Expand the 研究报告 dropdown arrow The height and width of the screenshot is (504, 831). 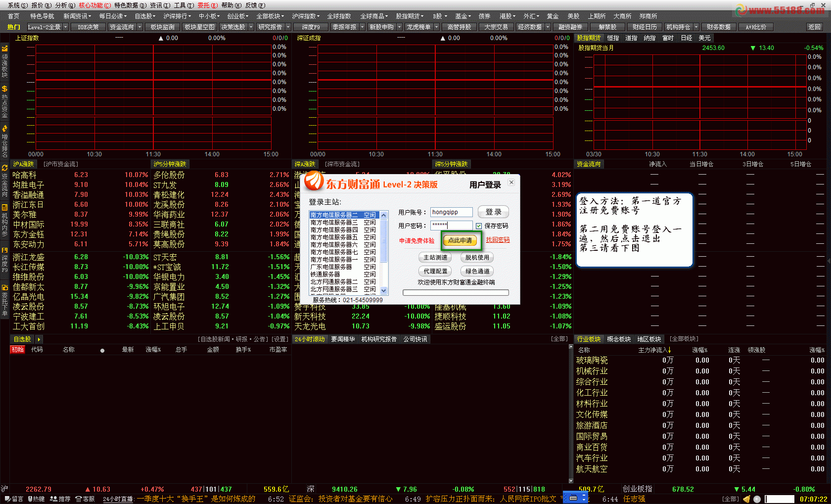[288, 27]
